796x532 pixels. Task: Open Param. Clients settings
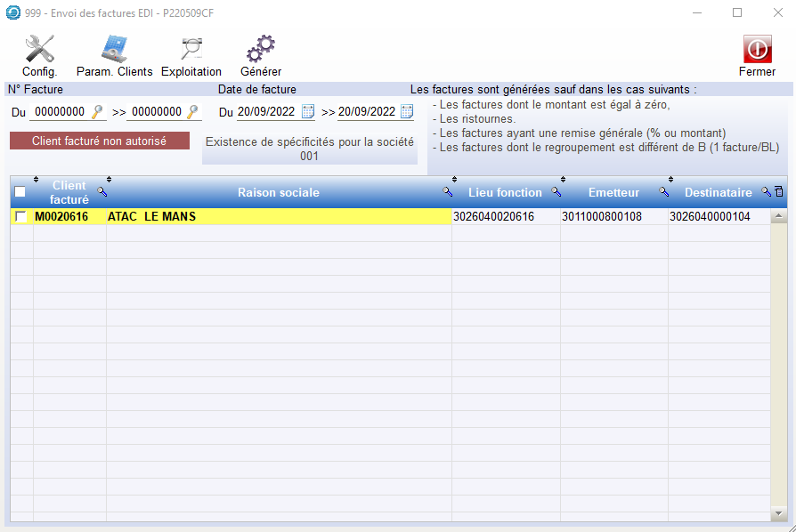coord(114,49)
